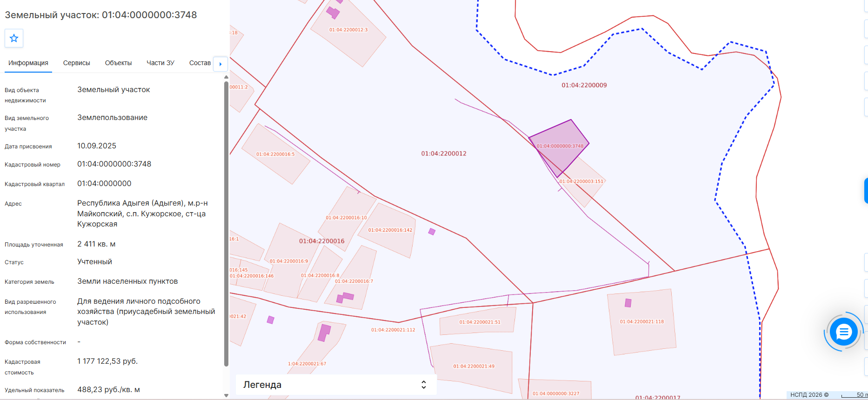Switch to the Информация tab

28,63
